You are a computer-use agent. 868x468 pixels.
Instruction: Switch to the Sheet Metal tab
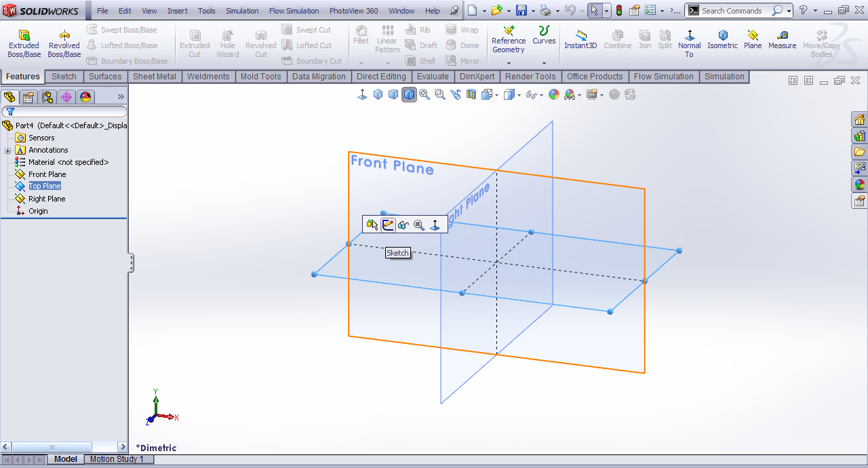point(154,77)
